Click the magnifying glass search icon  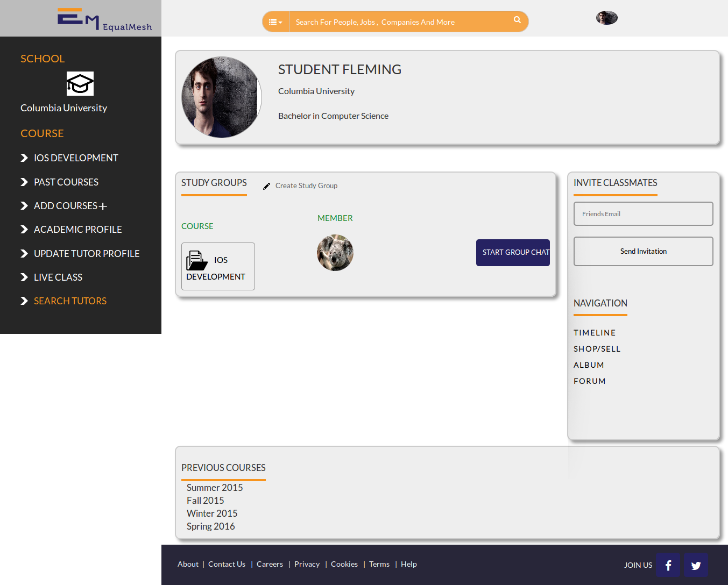(x=517, y=19)
